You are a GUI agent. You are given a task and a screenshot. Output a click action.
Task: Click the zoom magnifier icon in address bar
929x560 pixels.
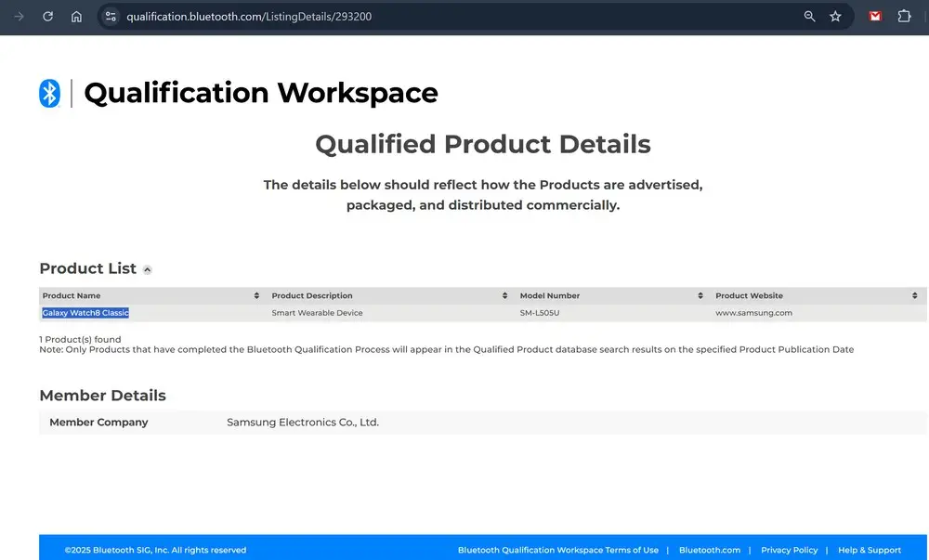click(x=809, y=17)
